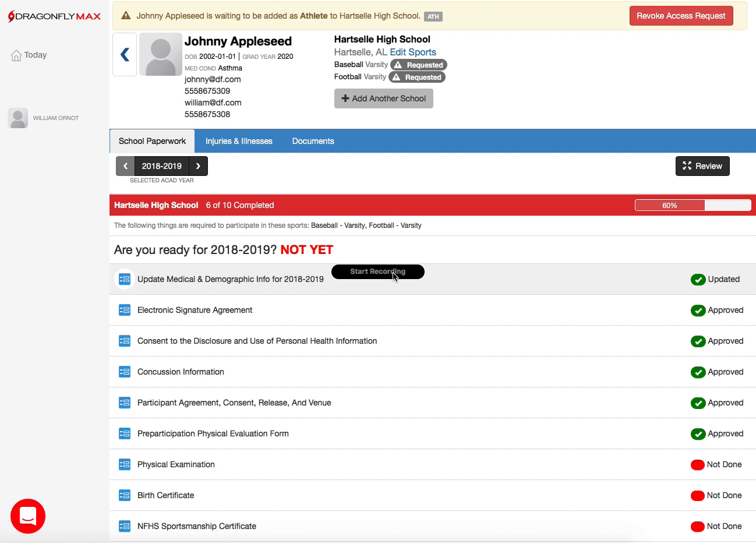
Task: Click the form icon for Physical Examination
Action: tap(125, 464)
